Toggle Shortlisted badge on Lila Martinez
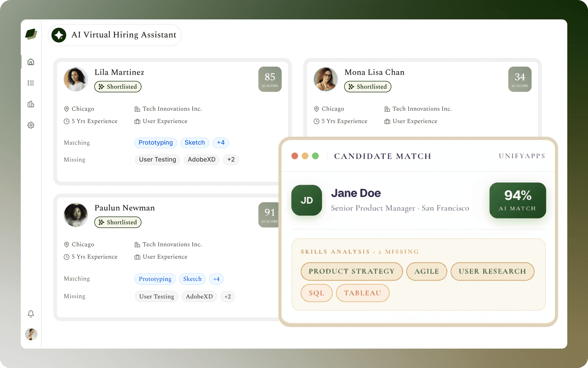The image size is (588, 368). (x=118, y=87)
